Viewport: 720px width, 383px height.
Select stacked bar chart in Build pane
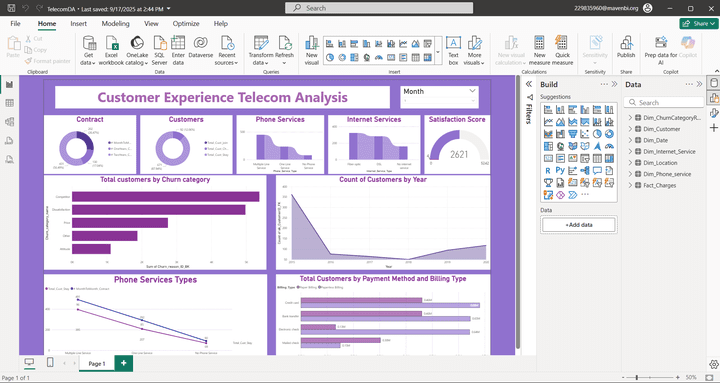548,109
